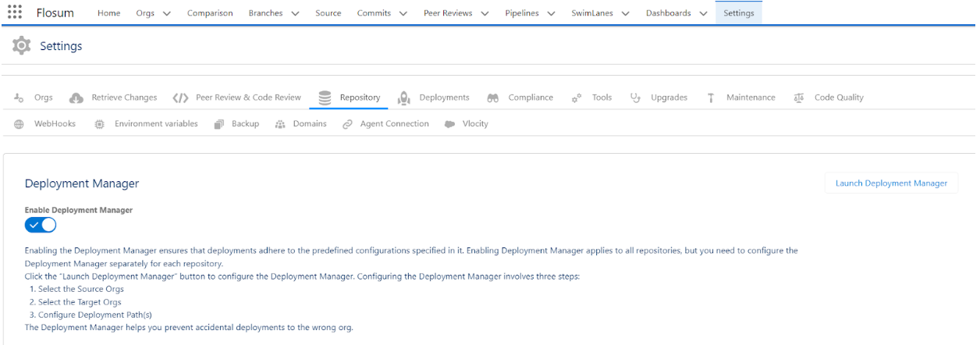Open the Orgs top navigation tab
This screenshot has width=980, height=345.
[145, 12]
